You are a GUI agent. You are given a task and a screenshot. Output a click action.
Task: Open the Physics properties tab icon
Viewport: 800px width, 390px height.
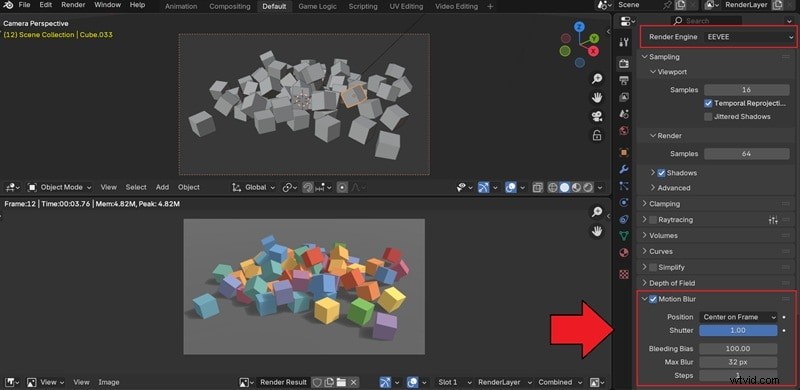[x=623, y=203]
